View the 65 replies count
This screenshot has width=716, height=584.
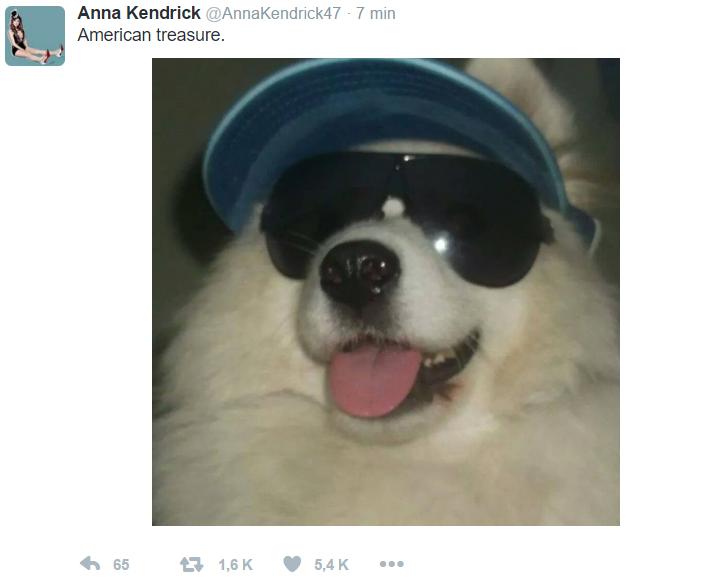pyautogui.click(x=121, y=565)
